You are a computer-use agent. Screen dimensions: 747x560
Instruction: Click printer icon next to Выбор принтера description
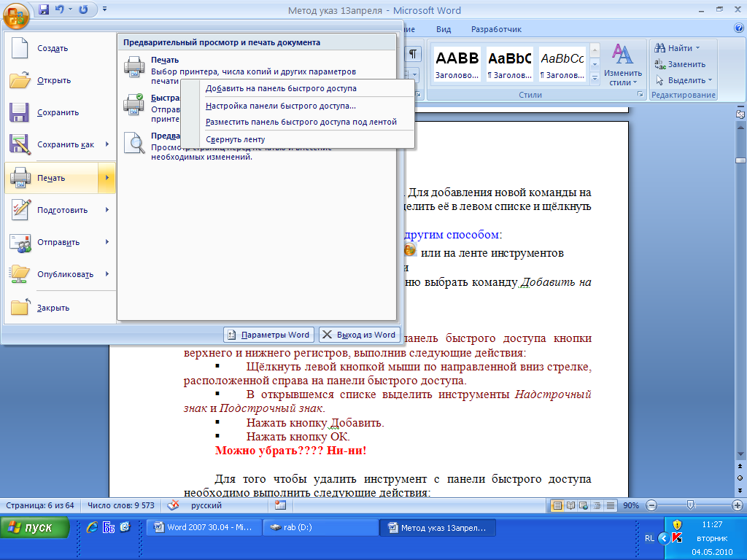(x=134, y=66)
